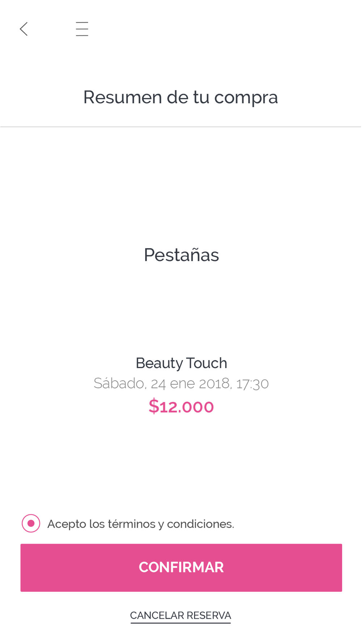
Task: Return to the previous screen
Action: (x=24, y=29)
